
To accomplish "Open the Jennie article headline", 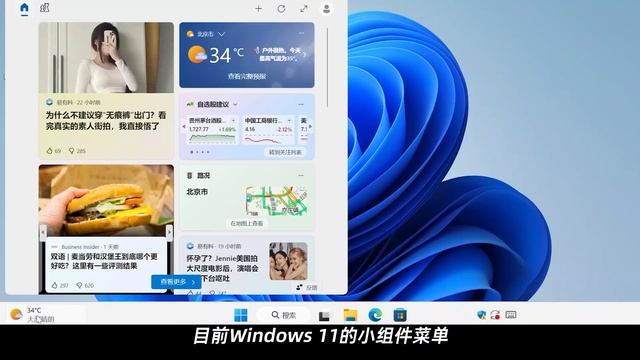I will point(222,268).
